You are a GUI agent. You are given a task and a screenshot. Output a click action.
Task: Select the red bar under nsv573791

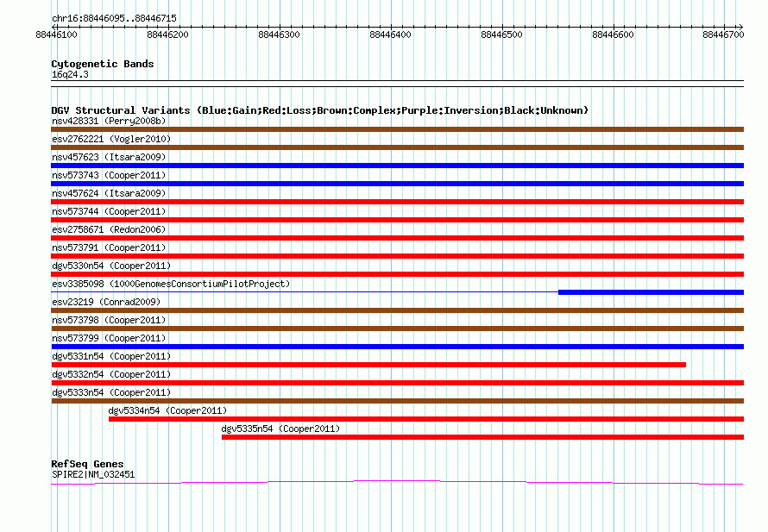point(397,256)
